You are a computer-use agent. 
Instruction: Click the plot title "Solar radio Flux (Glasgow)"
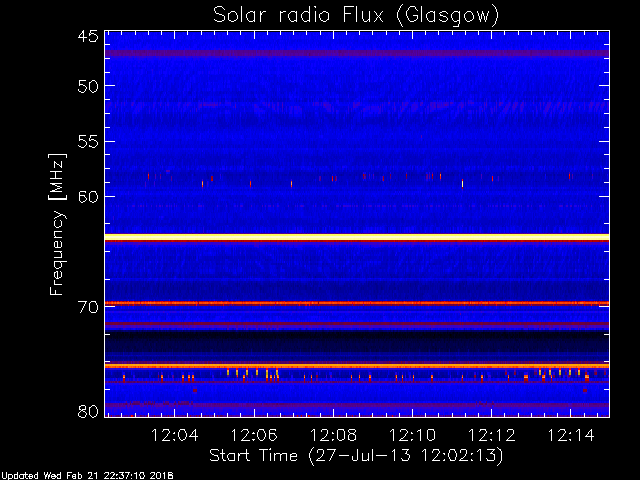356,15
